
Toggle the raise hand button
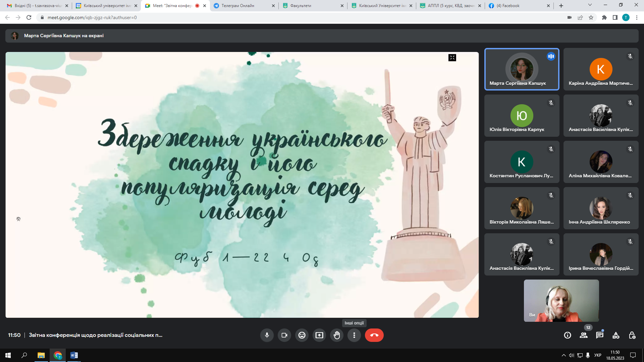click(337, 335)
